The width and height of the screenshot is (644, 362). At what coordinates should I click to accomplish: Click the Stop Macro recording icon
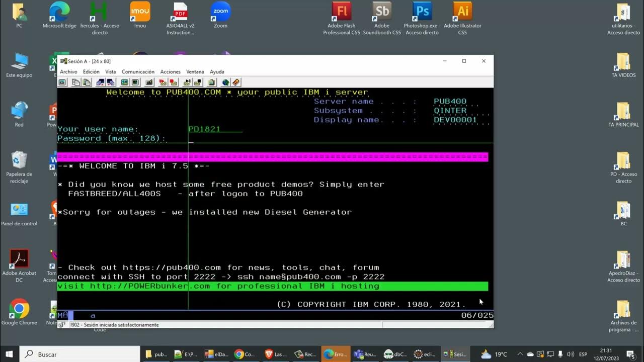tap(173, 82)
